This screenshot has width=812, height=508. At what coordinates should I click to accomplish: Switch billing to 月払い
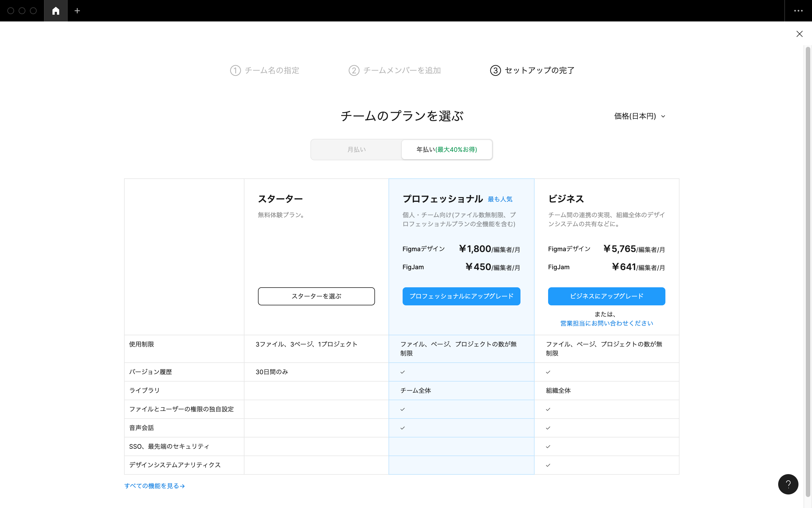tap(356, 150)
